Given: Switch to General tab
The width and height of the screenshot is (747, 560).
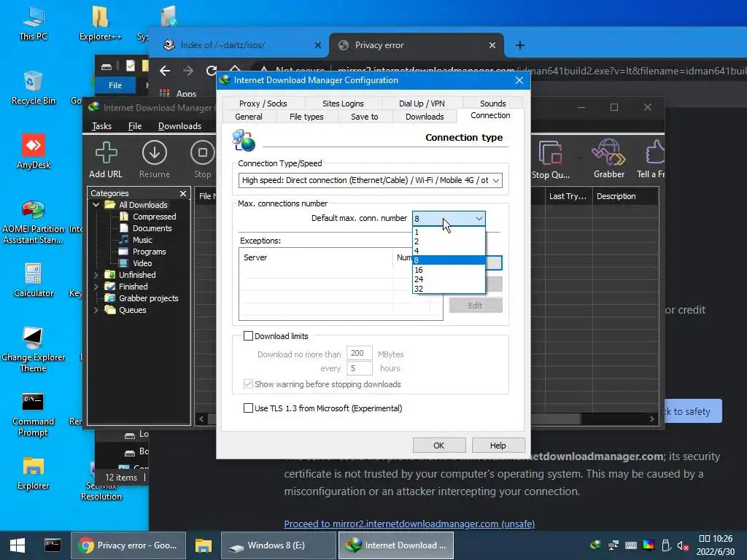Looking at the screenshot, I should click(249, 117).
